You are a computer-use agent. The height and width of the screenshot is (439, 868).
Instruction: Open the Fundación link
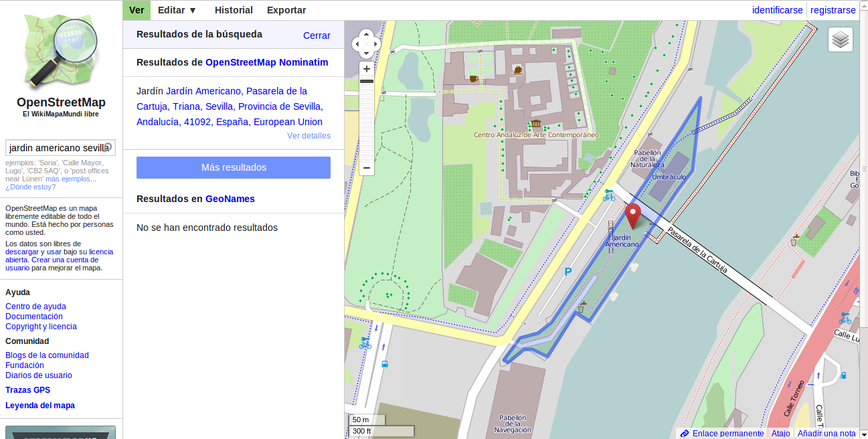[25, 365]
